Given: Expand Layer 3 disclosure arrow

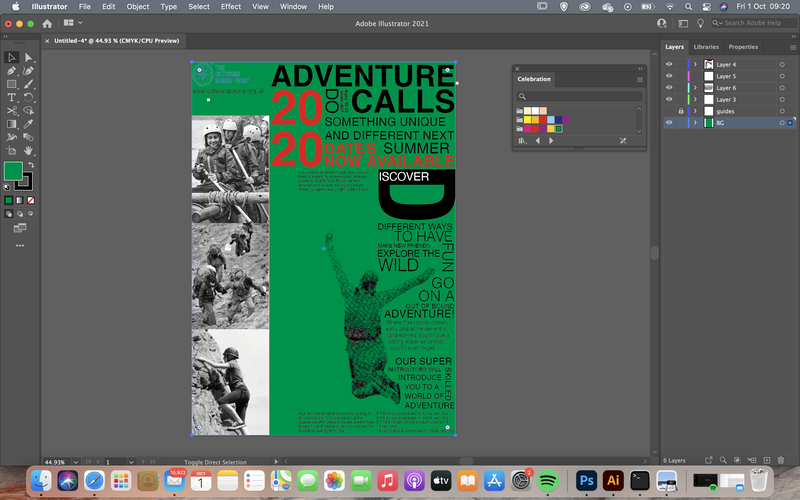Looking at the screenshot, I should [x=695, y=99].
